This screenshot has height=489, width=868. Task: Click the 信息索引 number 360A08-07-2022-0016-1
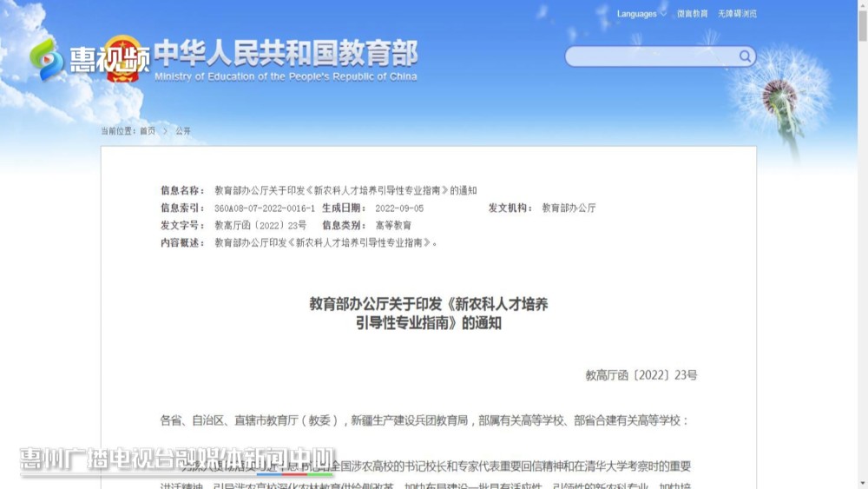coord(265,208)
